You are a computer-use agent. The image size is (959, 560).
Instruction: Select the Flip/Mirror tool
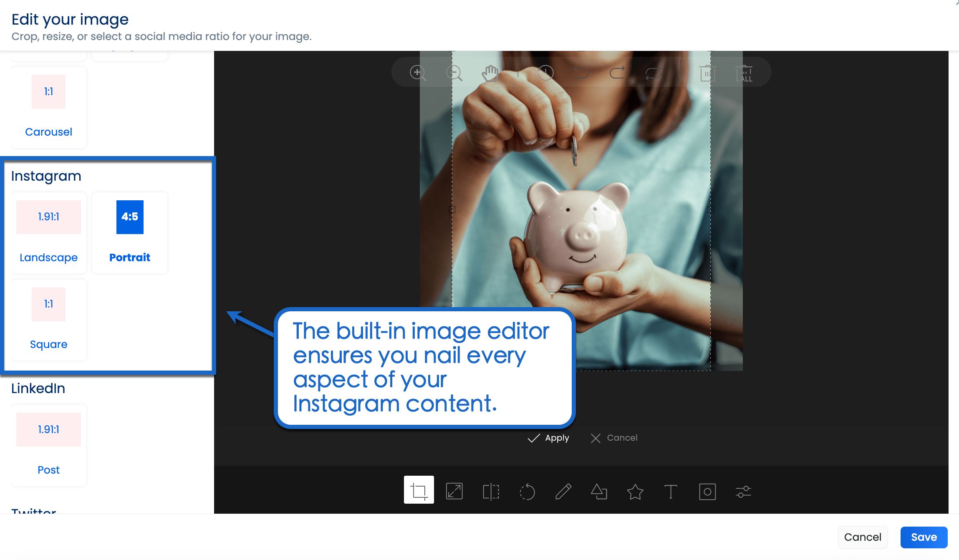(491, 491)
